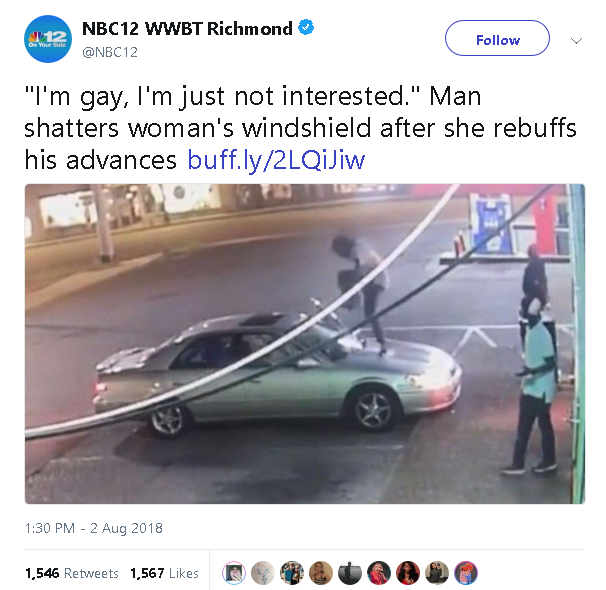This screenshot has width=606, height=590.
Task: Open the @NBC12 handle link
Action: tap(110, 53)
